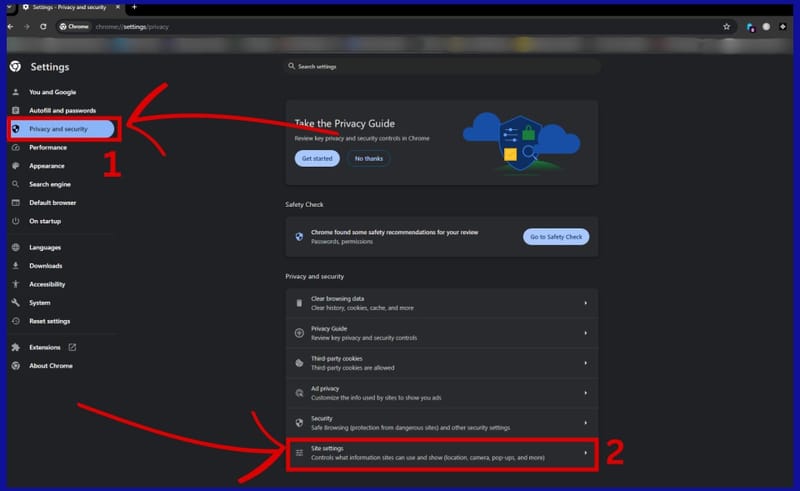Expand the Site settings row arrow

click(585, 453)
